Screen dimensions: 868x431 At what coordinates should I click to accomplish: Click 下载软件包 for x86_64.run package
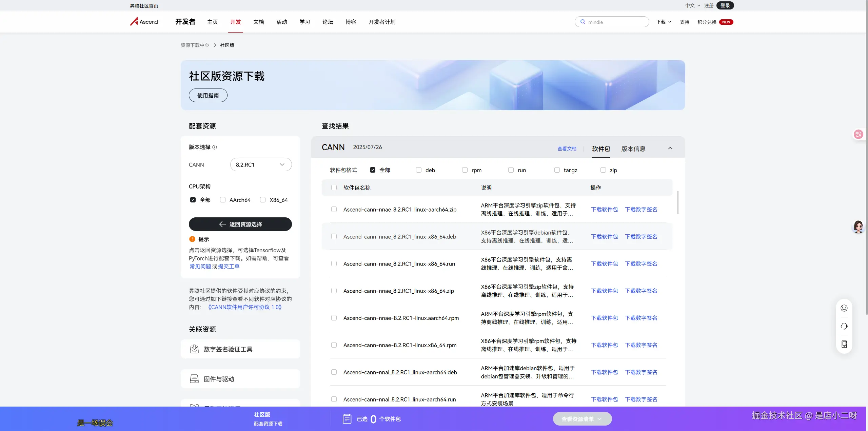coord(604,264)
